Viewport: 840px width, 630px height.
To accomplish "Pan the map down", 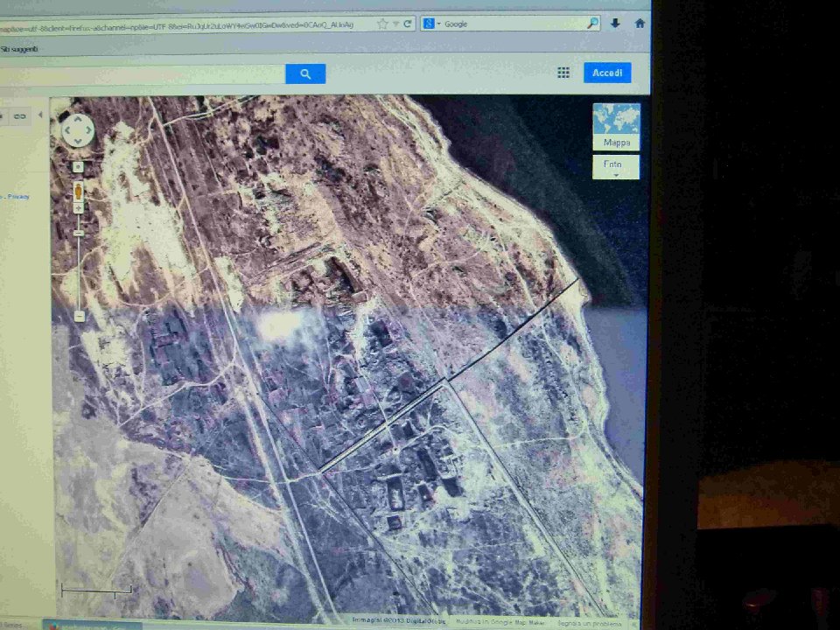I will pos(78,141).
